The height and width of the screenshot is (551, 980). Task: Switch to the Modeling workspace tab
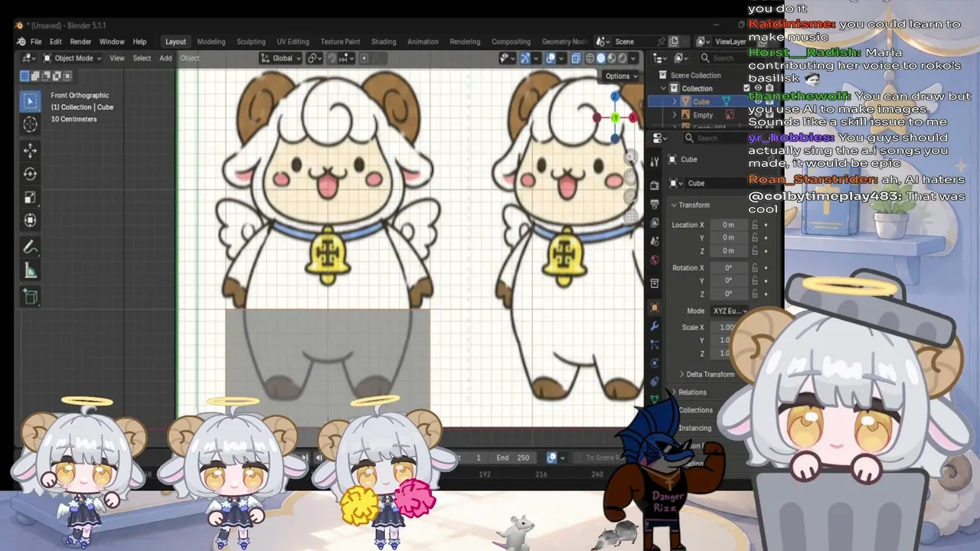tap(211, 41)
